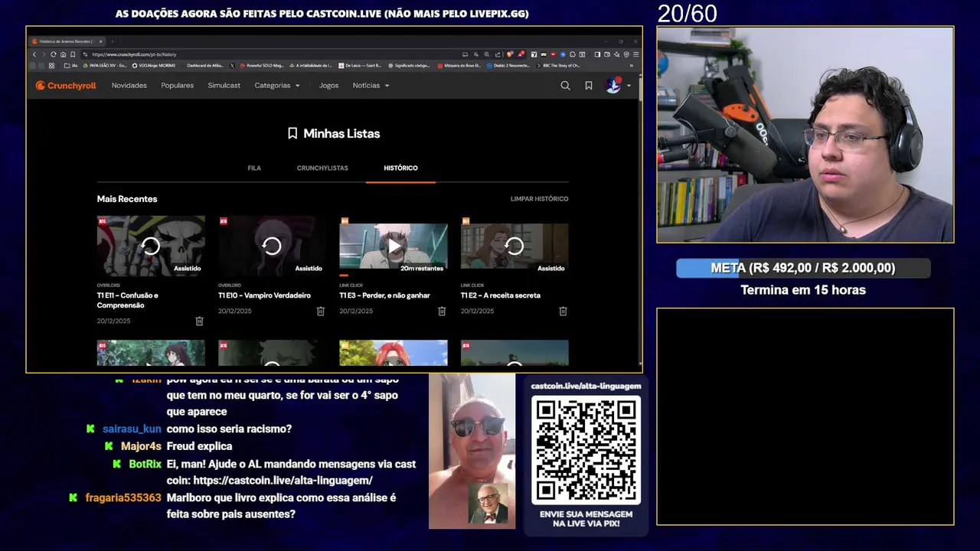
Task: Open Novidades in Crunchyroll menu
Action: tap(129, 86)
